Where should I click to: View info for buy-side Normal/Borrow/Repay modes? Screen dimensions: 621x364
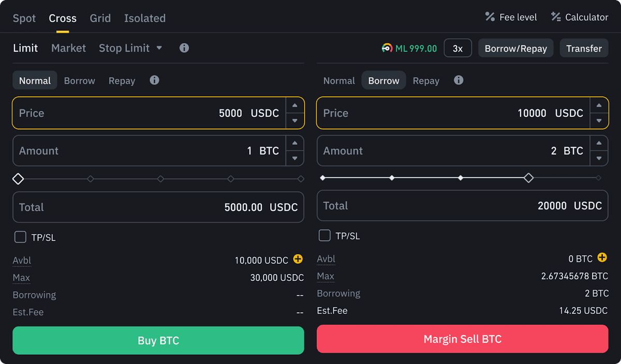154,80
